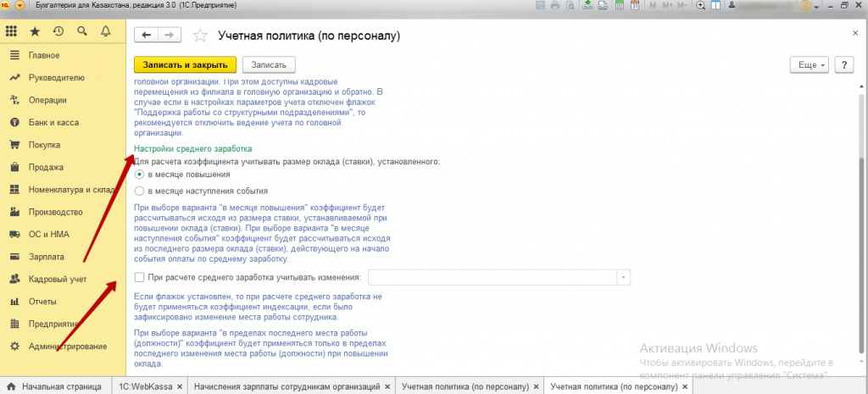
Task: Go back with left arrow button
Action: coord(146,35)
